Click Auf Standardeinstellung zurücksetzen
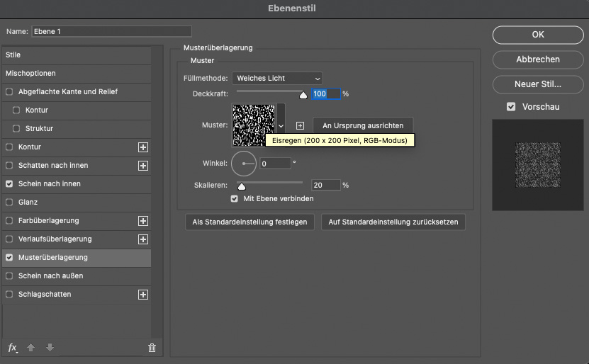This screenshot has width=589, height=364. point(393,222)
